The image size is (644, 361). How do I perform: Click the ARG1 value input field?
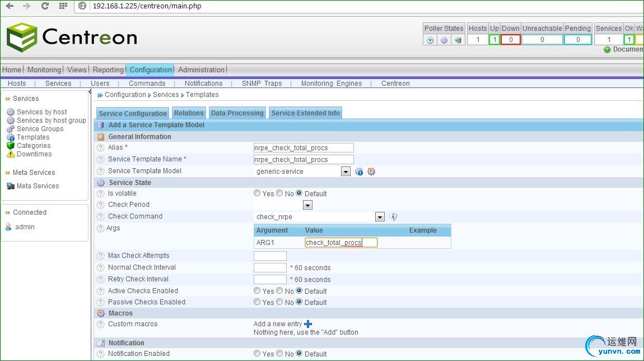pyautogui.click(x=341, y=243)
